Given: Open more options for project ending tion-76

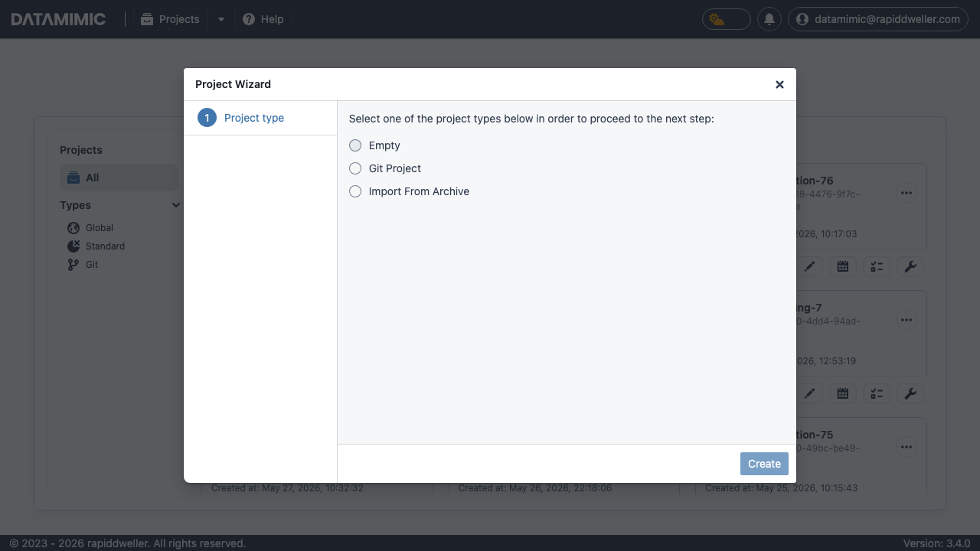Looking at the screenshot, I should click(x=906, y=193).
